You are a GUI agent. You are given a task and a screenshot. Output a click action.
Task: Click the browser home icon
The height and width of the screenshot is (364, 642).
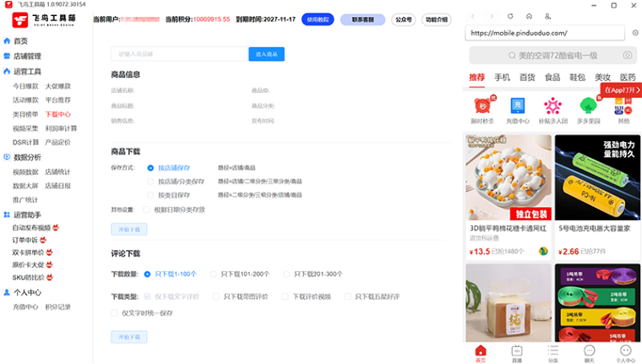[529, 16]
